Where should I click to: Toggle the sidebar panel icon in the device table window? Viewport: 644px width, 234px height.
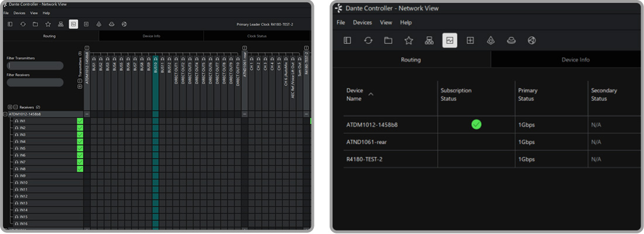tap(347, 40)
